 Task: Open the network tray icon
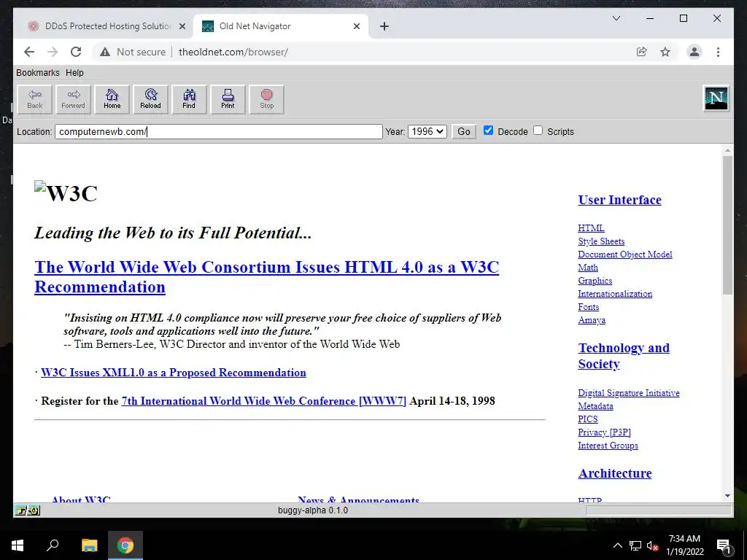pos(635,545)
